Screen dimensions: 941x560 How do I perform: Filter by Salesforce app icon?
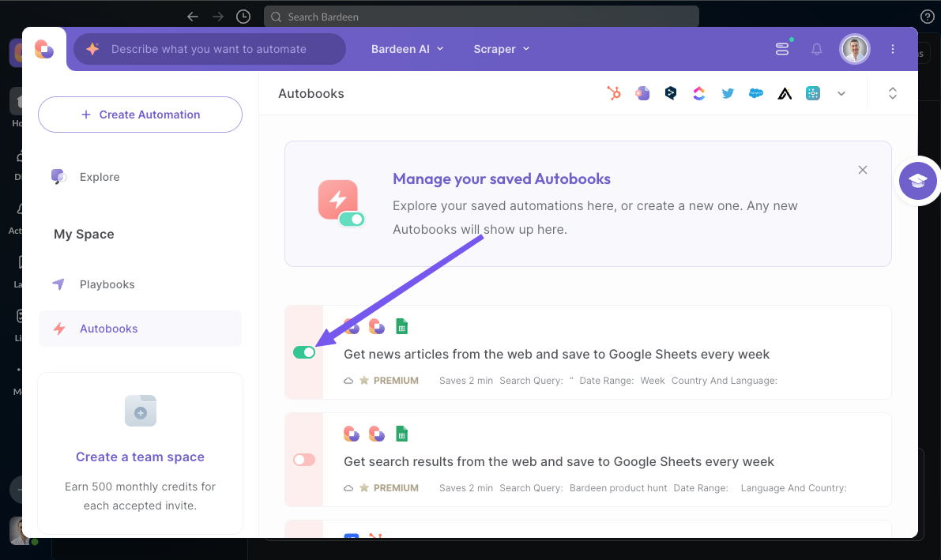click(x=756, y=94)
